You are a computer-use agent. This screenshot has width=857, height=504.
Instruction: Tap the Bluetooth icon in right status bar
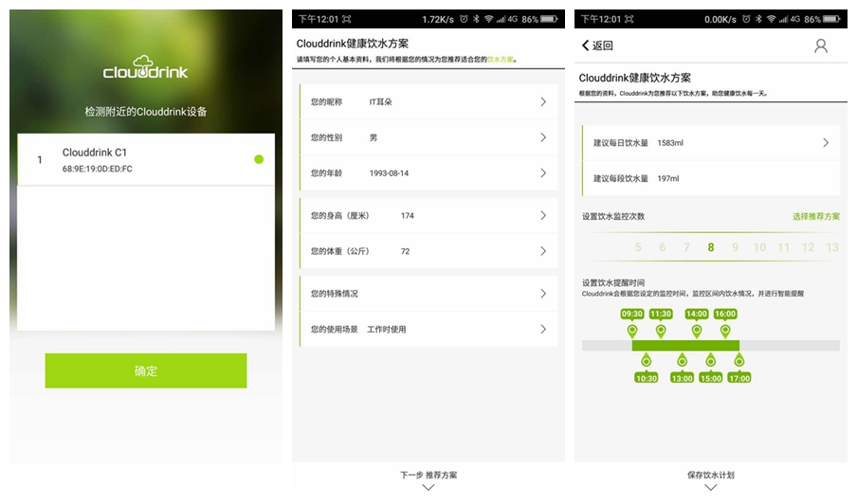point(758,19)
